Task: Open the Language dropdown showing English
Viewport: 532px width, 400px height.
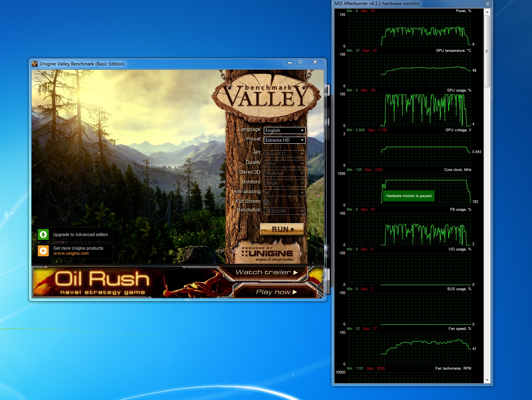Action: pos(285,130)
